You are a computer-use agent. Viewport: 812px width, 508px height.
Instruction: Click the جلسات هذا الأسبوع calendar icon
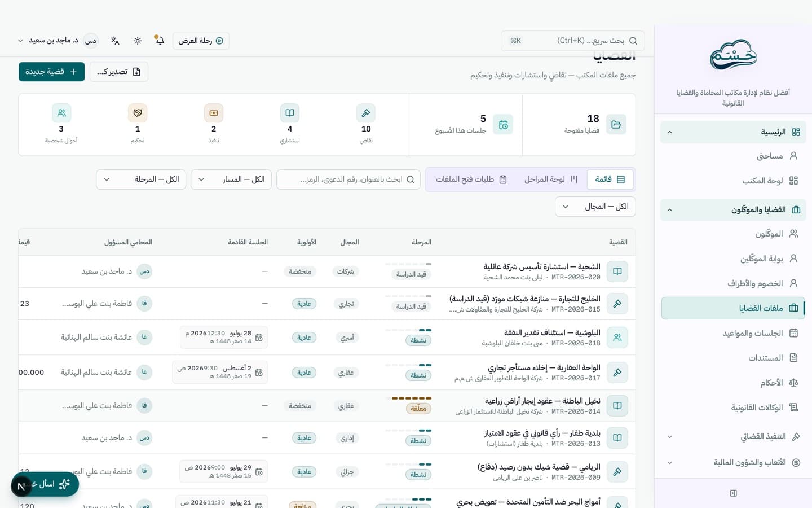[x=503, y=124]
